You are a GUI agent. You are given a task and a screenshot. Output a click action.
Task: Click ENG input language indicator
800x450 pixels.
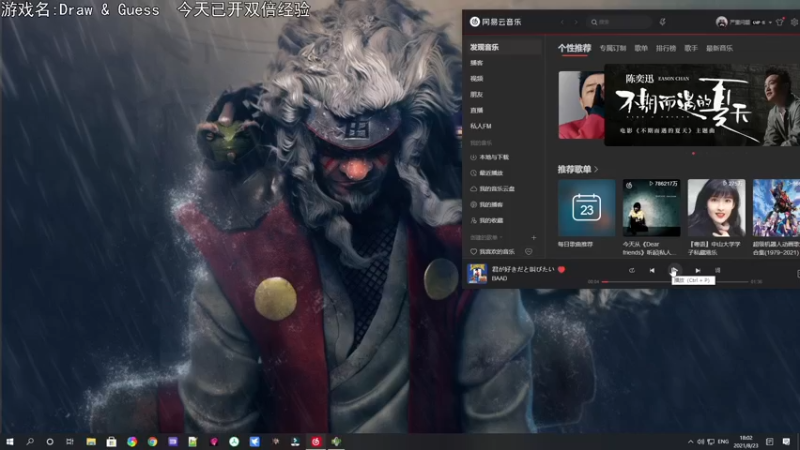click(x=723, y=441)
